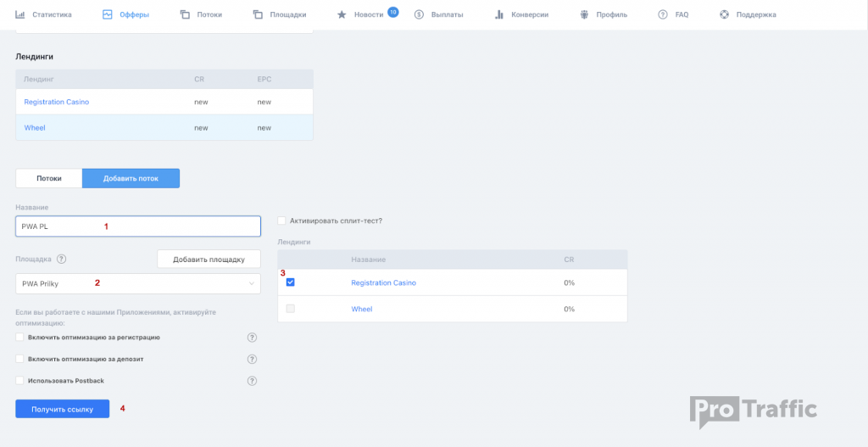Click help icon for registration optimization
Image resolution: width=868 pixels, height=447 pixels.
[252, 338]
